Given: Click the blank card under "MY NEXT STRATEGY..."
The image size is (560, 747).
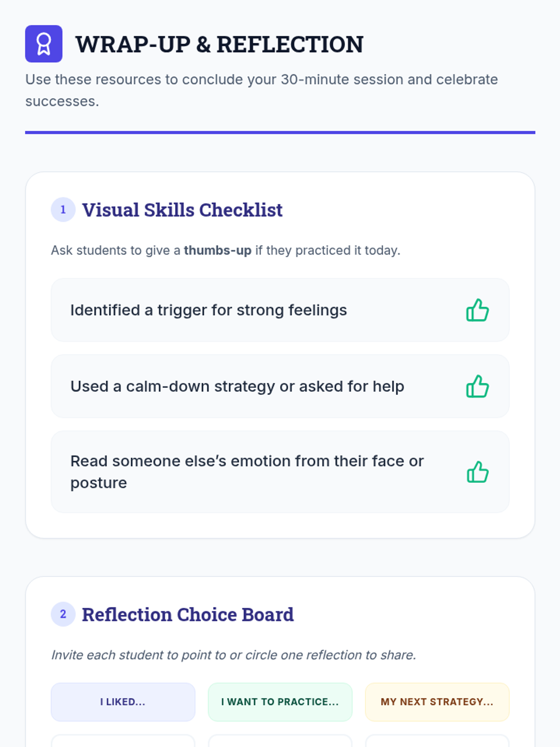Looking at the screenshot, I should [437, 741].
